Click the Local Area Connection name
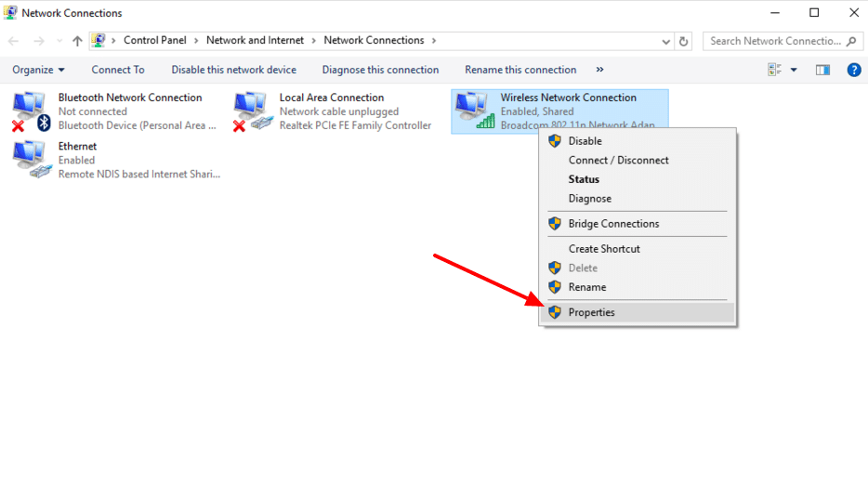The height and width of the screenshot is (484, 868). click(x=332, y=98)
